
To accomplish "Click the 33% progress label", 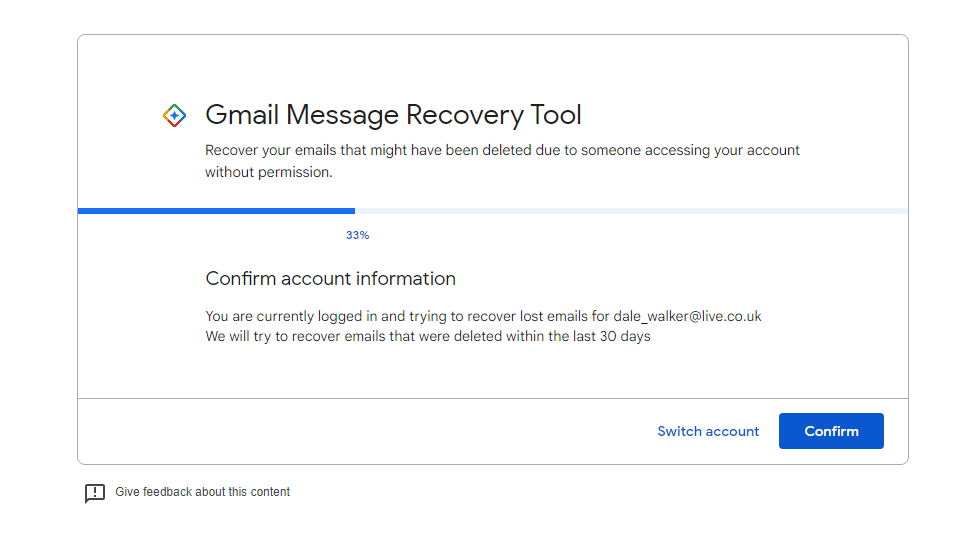I will [x=357, y=235].
